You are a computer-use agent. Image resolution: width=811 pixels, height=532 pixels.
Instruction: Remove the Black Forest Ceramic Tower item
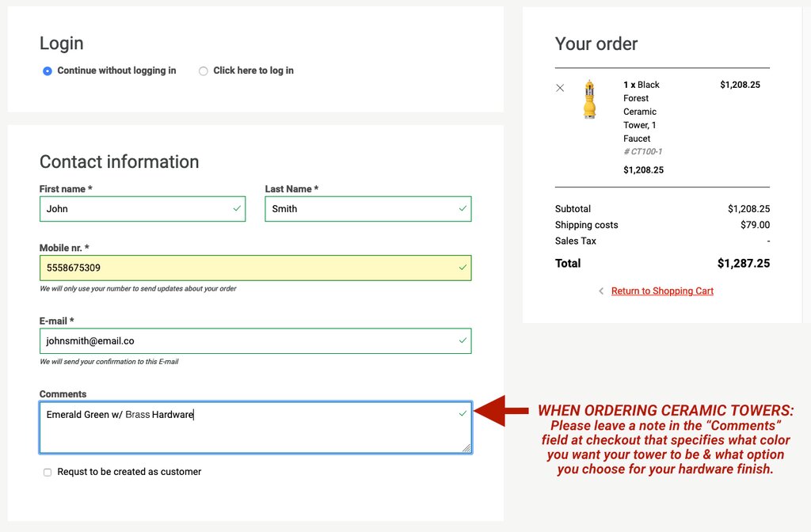pos(560,88)
